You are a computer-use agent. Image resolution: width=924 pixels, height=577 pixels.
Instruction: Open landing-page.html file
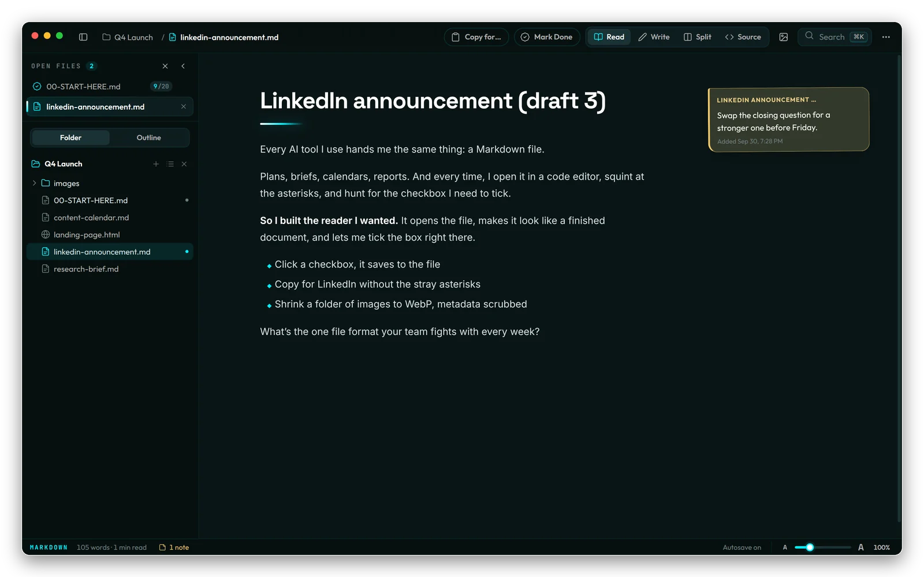point(110,234)
